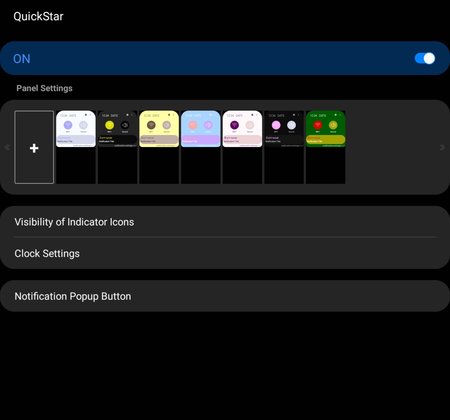The height and width of the screenshot is (420, 450).
Task: Select the black panel theme with yellow button
Action: point(117,147)
